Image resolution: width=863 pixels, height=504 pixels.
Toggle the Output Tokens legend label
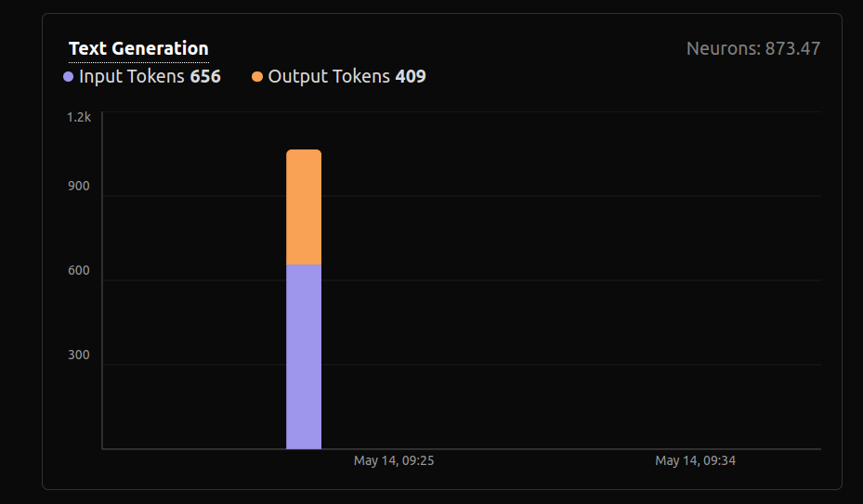point(329,77)
